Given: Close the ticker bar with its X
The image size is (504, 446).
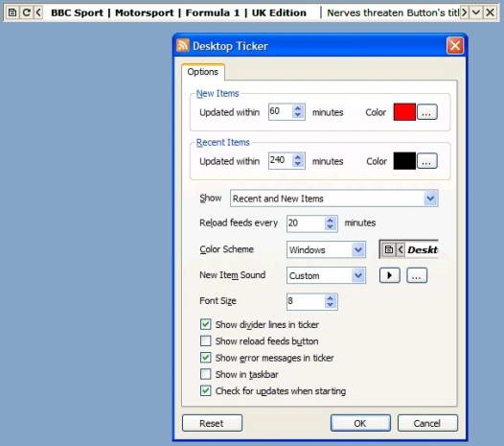Looking at the screenshot, I should [491, 12].
